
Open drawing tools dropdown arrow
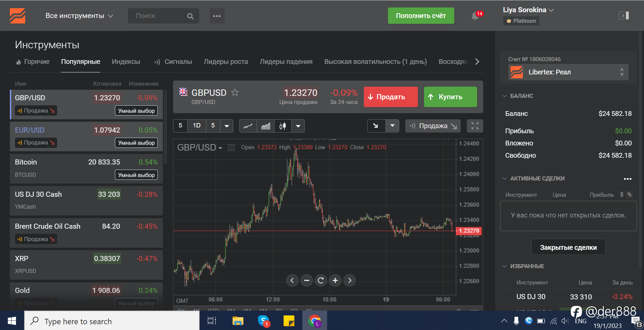tap(392, 126)
